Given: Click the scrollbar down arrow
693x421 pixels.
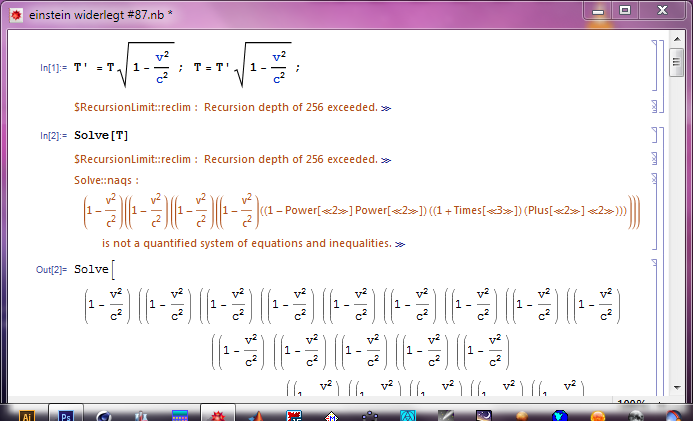Looking at the screenshot, I should click(x=677, y=387).
